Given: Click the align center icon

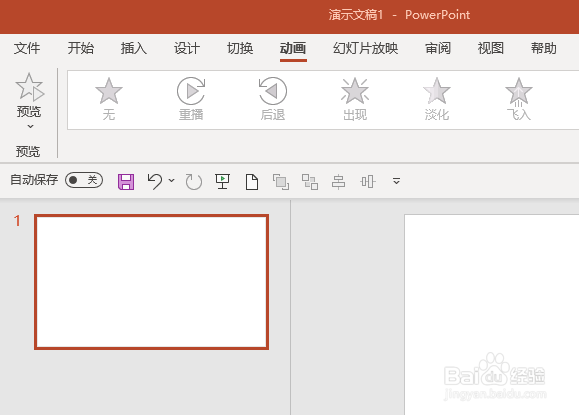Looking at the screenshot, I should (339, 182).
